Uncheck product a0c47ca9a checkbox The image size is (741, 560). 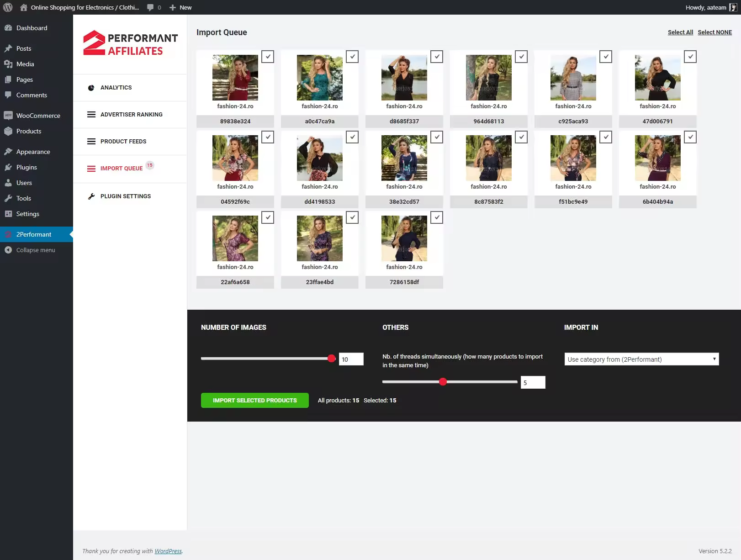coord(352,57)
